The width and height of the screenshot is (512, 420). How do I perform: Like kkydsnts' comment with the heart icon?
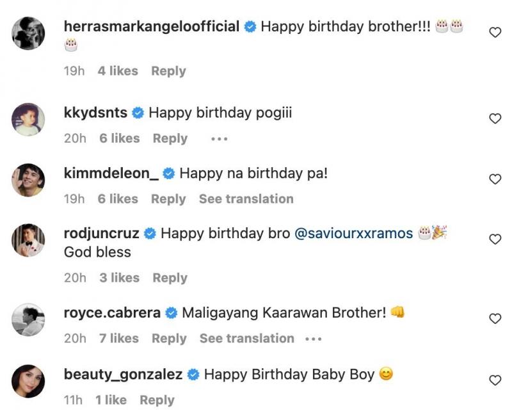point(495,118)
